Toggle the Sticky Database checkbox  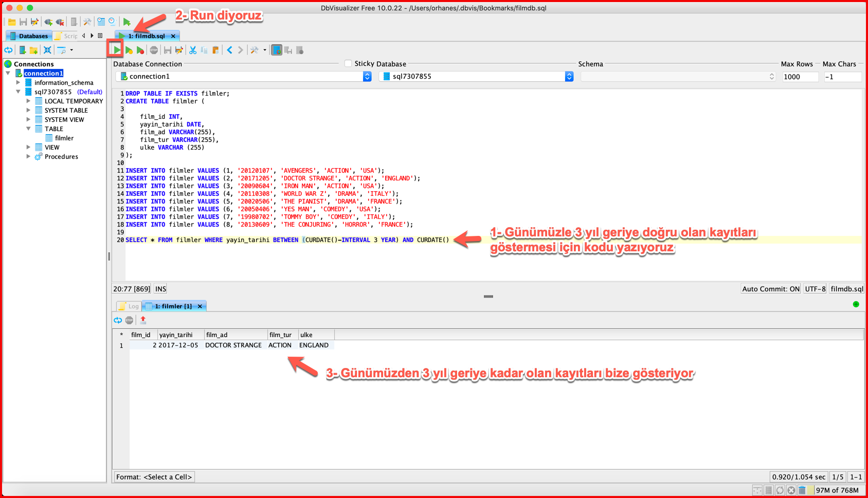348,63
